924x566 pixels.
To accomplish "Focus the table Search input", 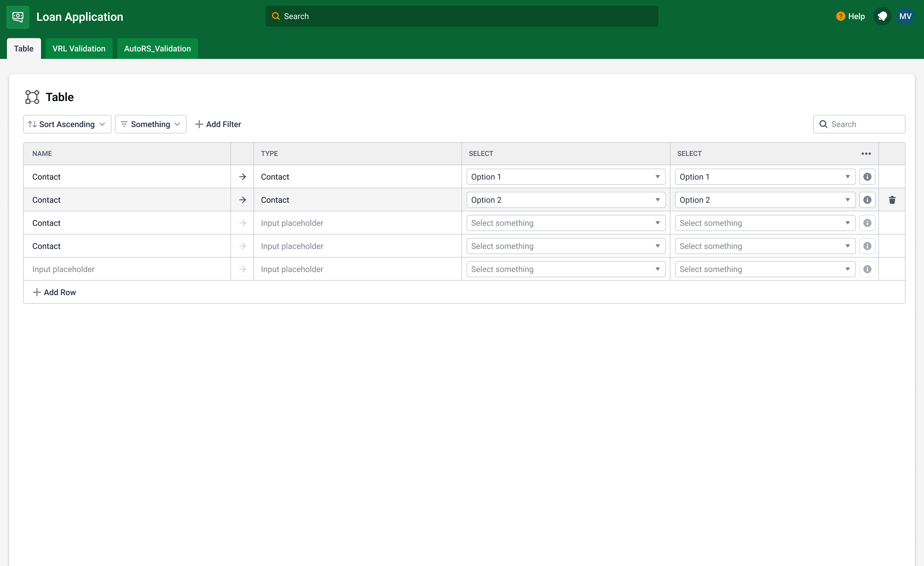I will (859, 124).
